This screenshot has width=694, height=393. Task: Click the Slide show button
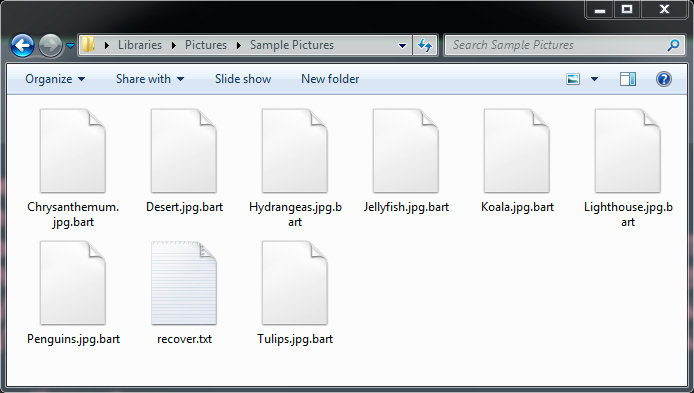[x=243, y=79]
